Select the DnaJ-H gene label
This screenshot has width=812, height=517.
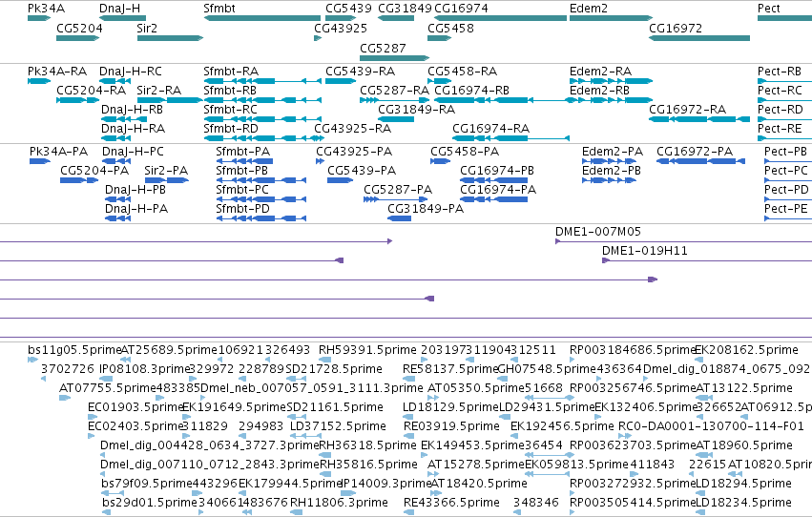(x=119, y=9)
